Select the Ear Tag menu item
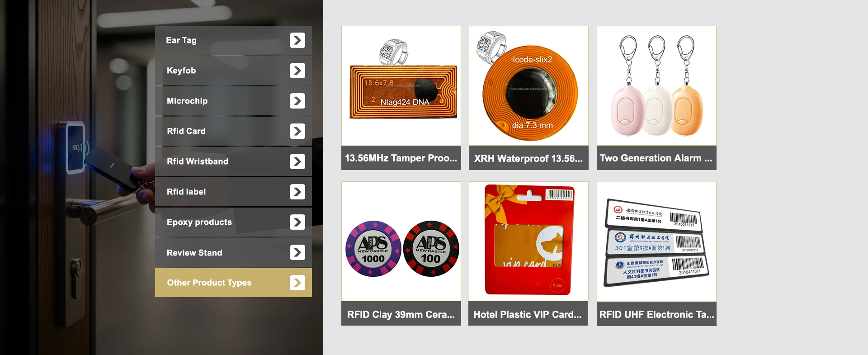868x355 pixels. (233, 40)
